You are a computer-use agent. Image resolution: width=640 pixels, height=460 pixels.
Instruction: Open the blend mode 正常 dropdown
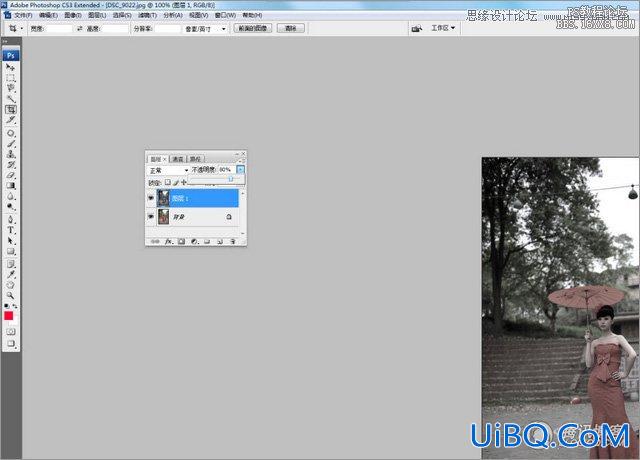[168, 170]
